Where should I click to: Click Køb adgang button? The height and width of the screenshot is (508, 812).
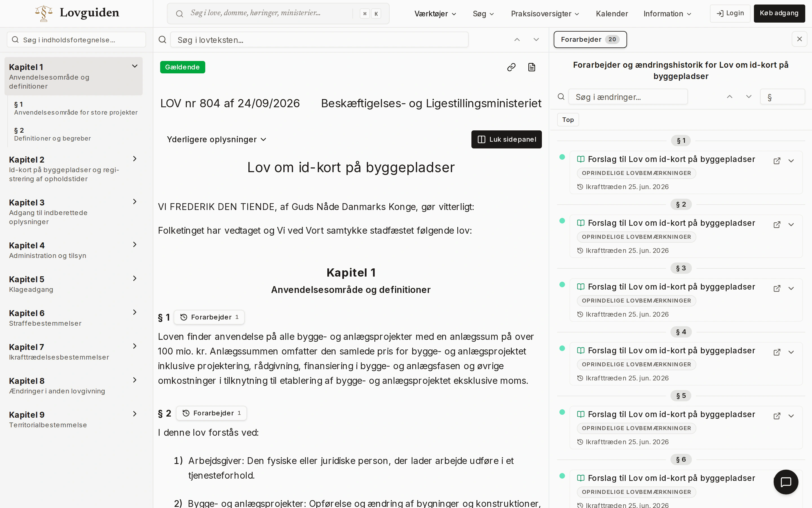click(x=779, y=14)
